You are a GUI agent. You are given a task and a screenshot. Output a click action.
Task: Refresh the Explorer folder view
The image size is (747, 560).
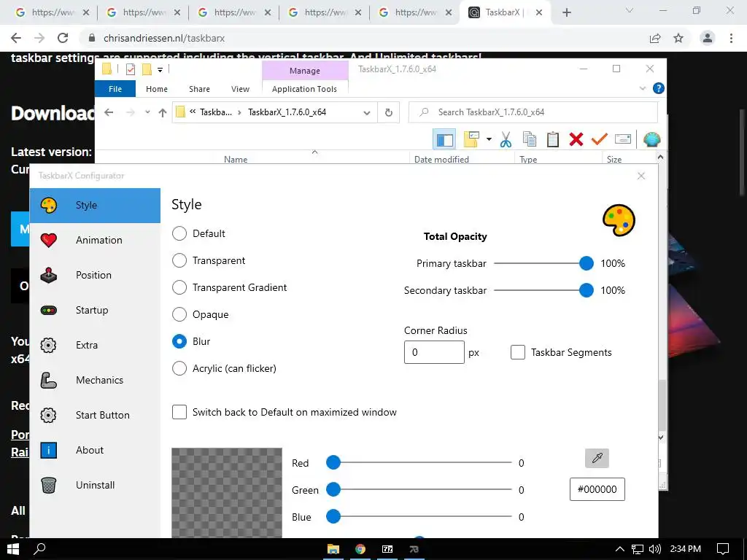[389, 112]
